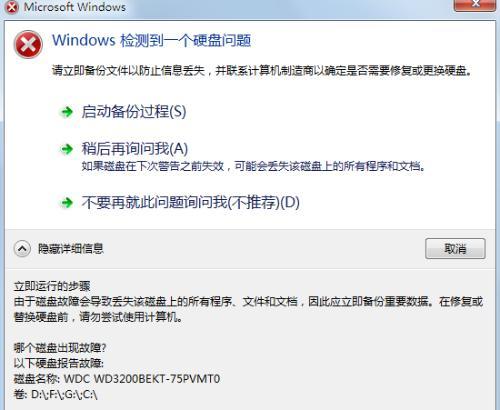Select 不要再就此问题询问我(不推荐)(D)
This screenshot has width=500, height=410.
(191, 202)
